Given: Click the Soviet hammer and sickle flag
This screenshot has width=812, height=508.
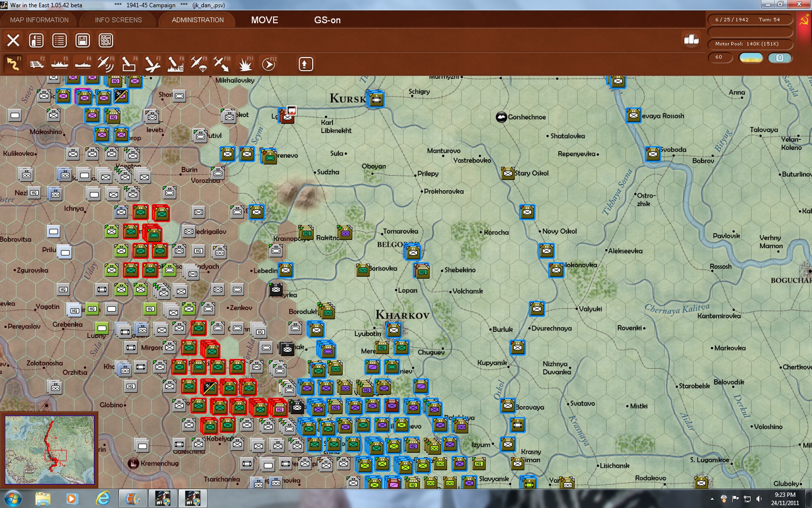Looking at the screenshot, I should (804, 20).
